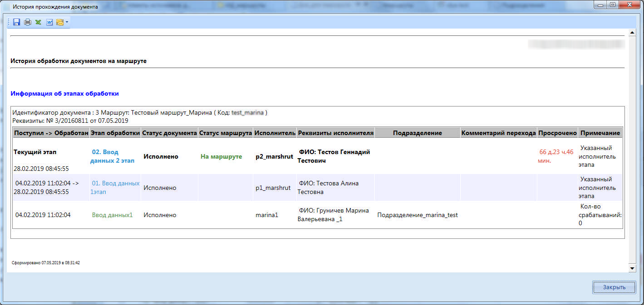Minimize the document history window
The height and width of the screenshot is (305, 644).
[x=600, y=6]
